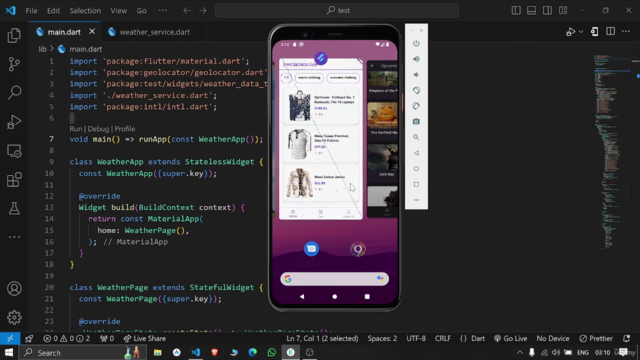640x360 pixels.
Task: Rotate the emulator right
Action: tap(416, 106)
